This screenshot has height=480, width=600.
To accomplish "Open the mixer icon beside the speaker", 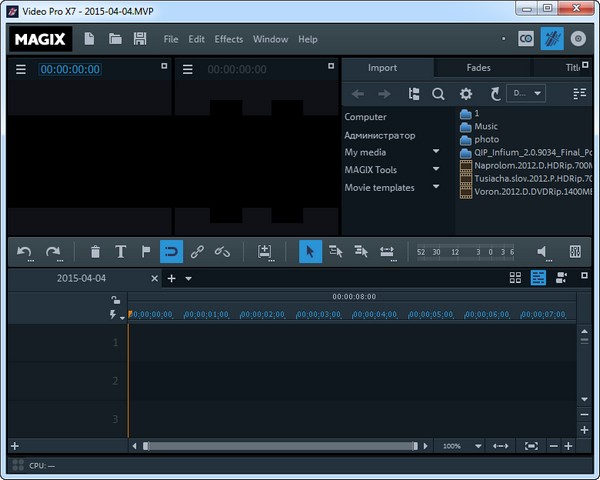I will click(x=575, y=252).
